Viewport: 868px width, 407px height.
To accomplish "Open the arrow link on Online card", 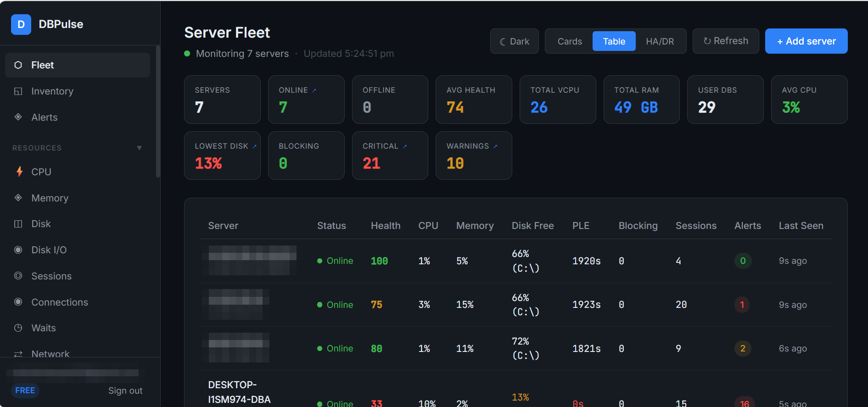I will (314, 90).
